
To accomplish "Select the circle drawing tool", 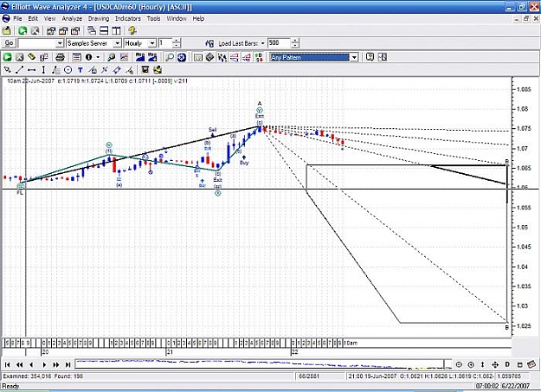I will click(68, 70).
